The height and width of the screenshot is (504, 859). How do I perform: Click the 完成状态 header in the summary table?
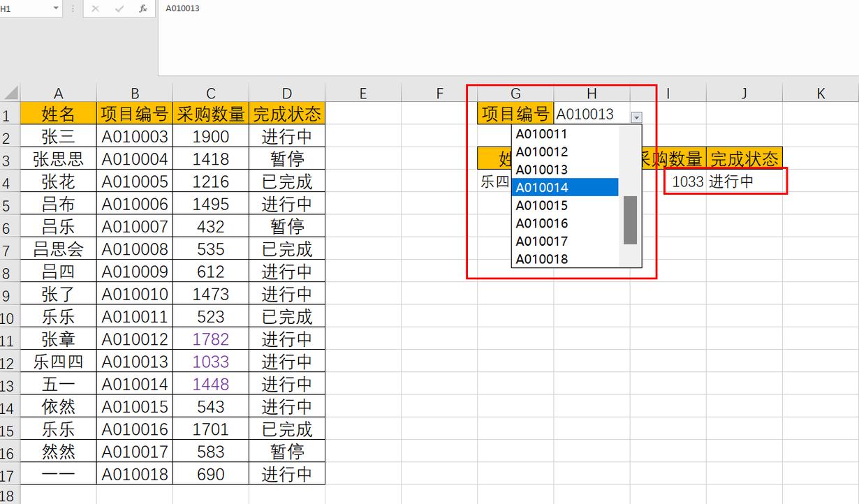pos(744,158)
